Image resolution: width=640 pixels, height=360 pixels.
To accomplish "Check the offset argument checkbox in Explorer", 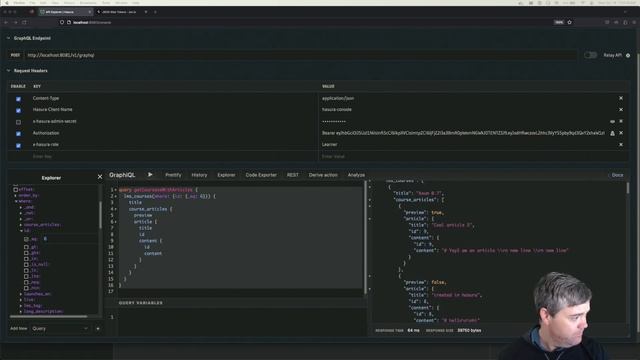I will tap(16, 189).
